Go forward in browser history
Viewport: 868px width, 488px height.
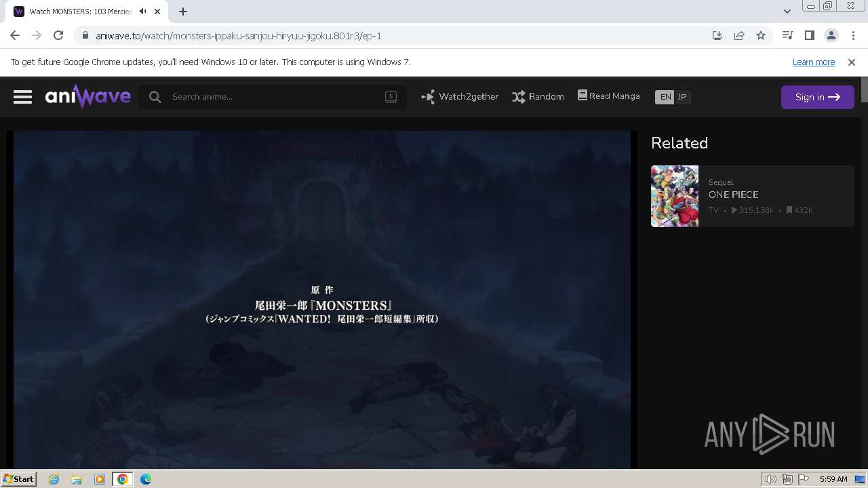click(x=37, y=35)
